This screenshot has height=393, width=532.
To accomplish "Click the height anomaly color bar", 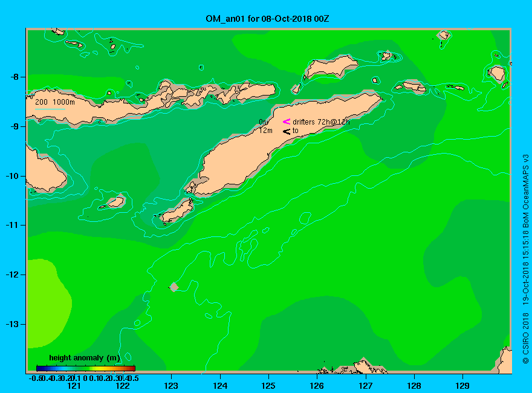I will pyautogui.click(x=86, y=368).
